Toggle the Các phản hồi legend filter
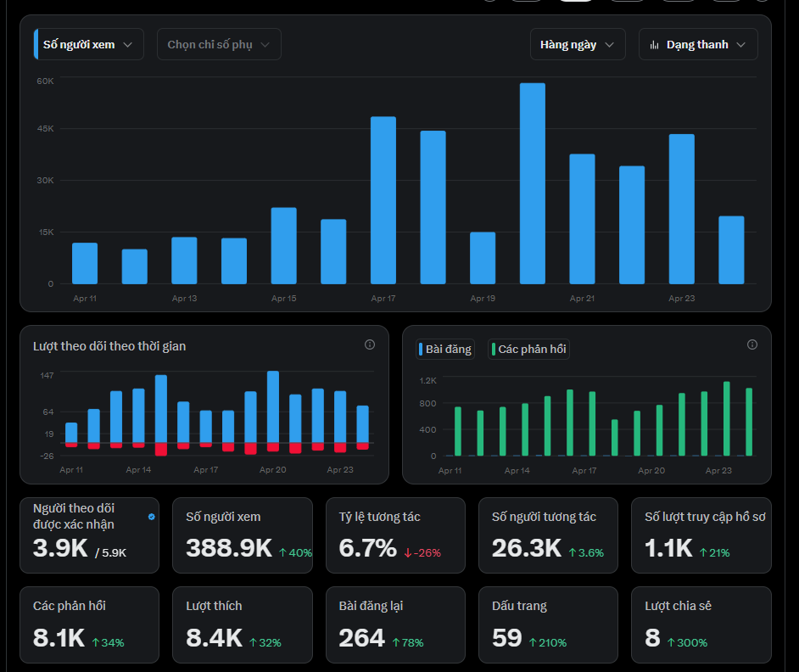Screen dimensions: 799x672 528,350
